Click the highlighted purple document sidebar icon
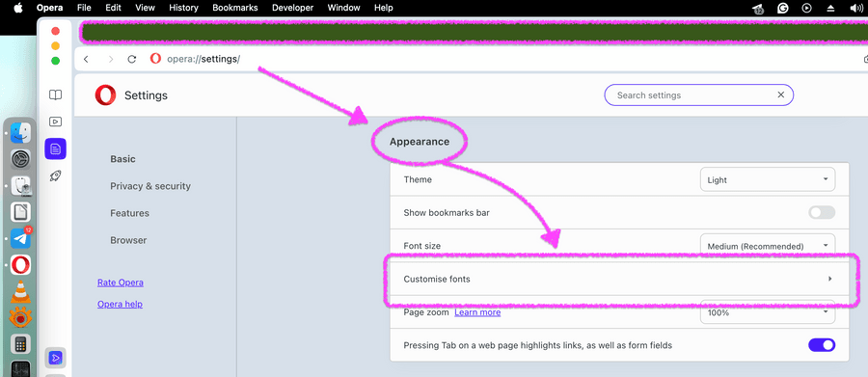This screenshot has width=868, height=377. point(55,148)
